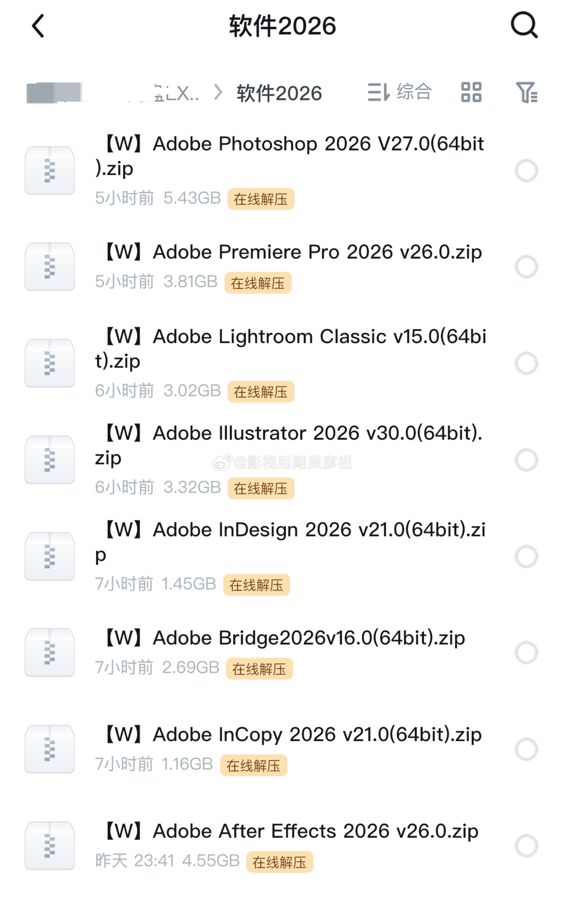The height and width of the screenshot is (924, 565).
Task: Tap the After Effects zip file icon
Action: tap(49, 846)
